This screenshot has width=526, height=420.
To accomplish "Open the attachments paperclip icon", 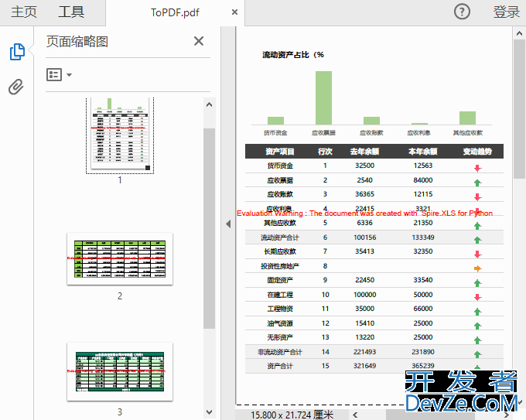I will [17, 86].
